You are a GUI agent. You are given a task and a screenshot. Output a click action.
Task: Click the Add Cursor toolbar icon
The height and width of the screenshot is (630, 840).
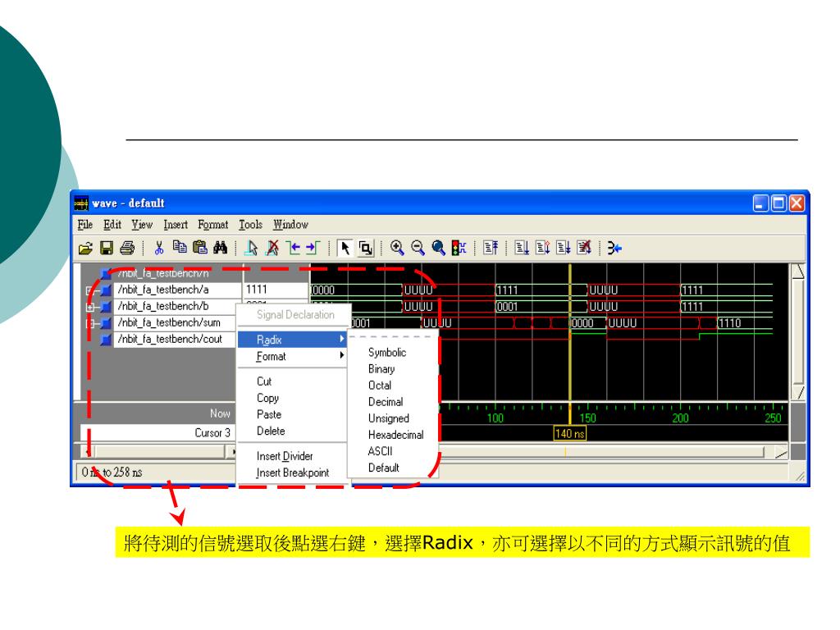[251, 248]
